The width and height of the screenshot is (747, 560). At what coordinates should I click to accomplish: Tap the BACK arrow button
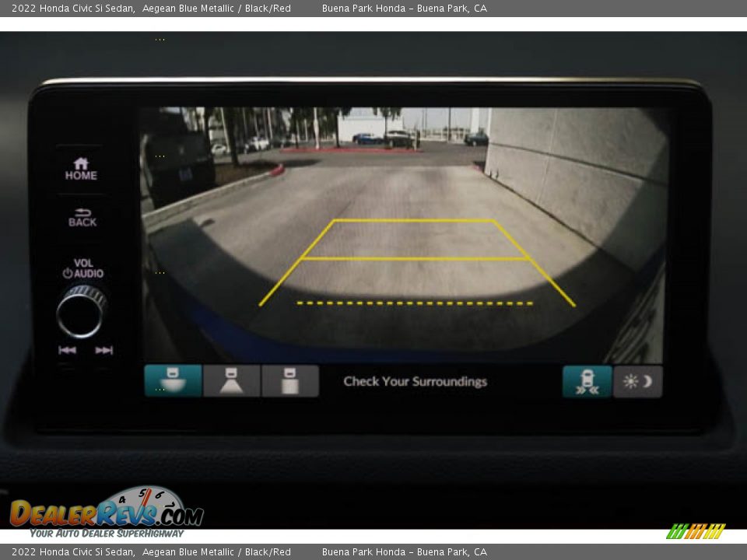(x=82, y=217)
